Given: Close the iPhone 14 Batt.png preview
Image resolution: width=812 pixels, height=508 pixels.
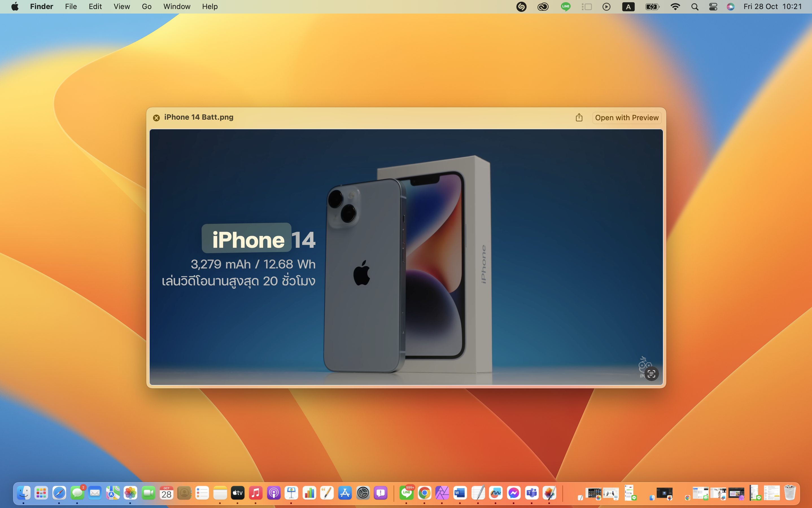Looking at the screenshot, I should pyautogui.click(x=156, y=118).
